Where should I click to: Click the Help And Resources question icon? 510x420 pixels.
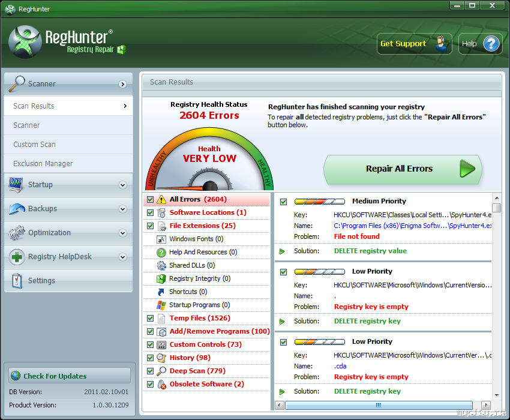pyautogui.click(x=161, y=253)
